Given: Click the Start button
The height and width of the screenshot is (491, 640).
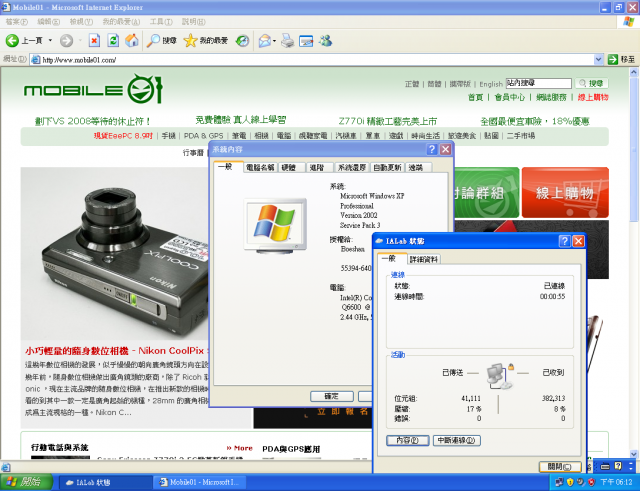Looking at the screenshot, I should [x=26, y=482].
